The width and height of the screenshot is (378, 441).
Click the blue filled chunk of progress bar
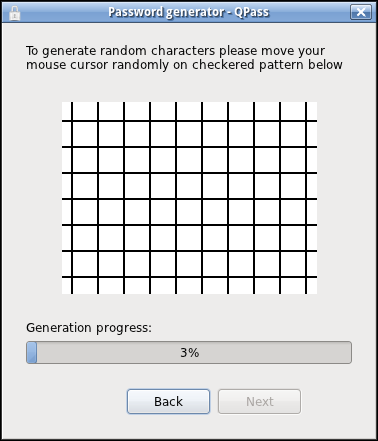click(x=32, y=352)
